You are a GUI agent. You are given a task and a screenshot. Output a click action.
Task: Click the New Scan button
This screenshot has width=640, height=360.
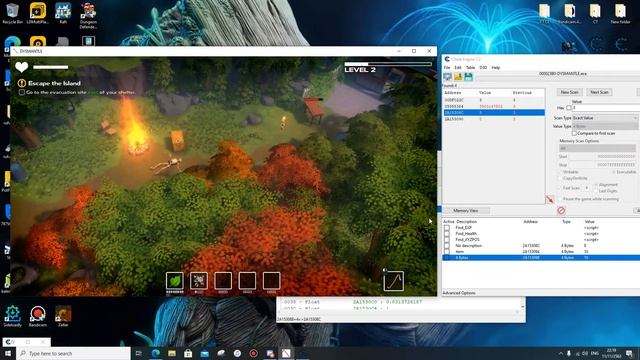coord(569,92)
